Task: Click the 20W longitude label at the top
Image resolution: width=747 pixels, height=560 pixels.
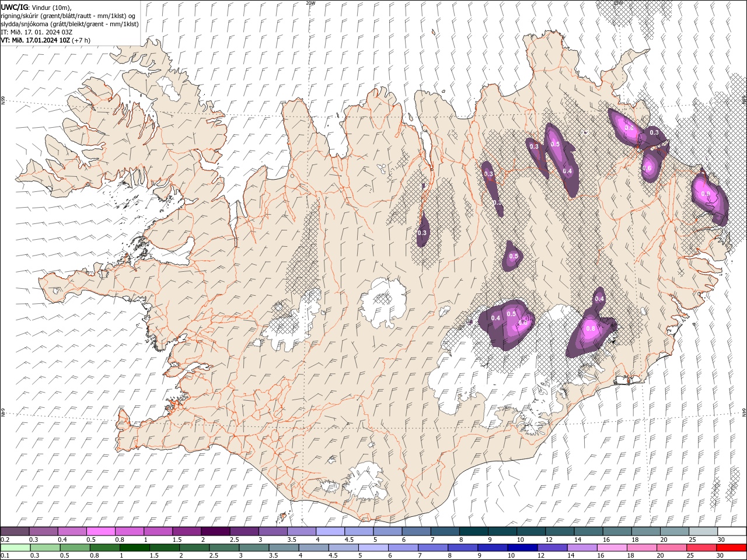Action: [x=310, y=3]
